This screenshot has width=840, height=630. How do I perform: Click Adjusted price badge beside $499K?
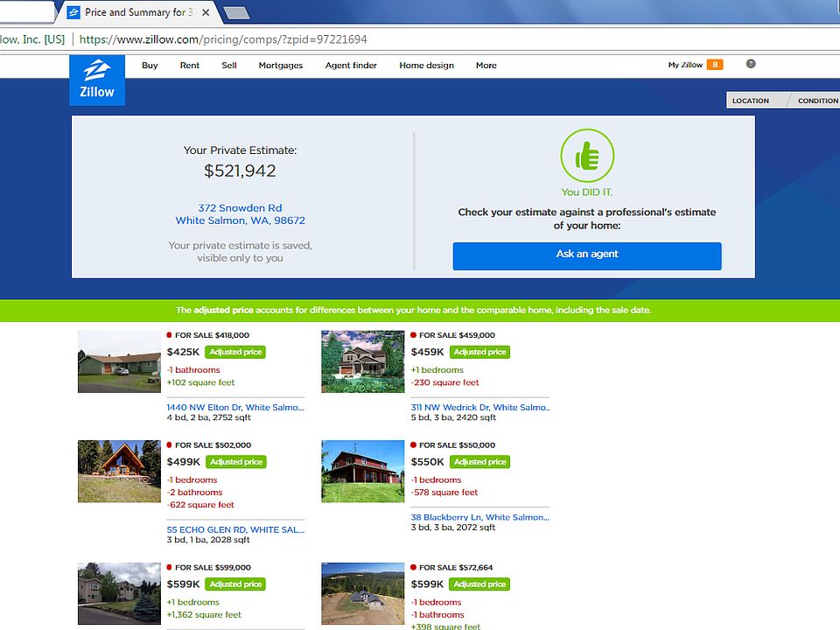[x=236, y=462]
